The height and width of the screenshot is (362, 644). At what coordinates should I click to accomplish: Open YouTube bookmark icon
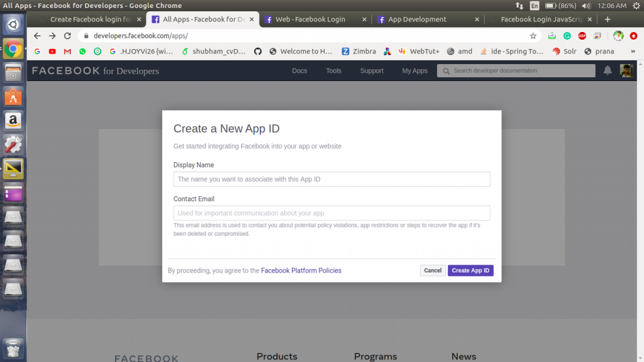(x=52, y=52)
